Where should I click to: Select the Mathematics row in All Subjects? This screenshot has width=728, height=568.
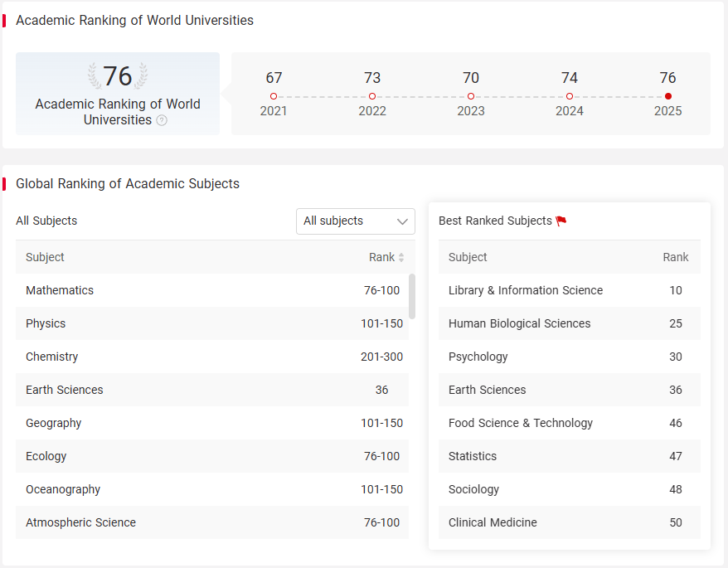click(x=212, y=290)
